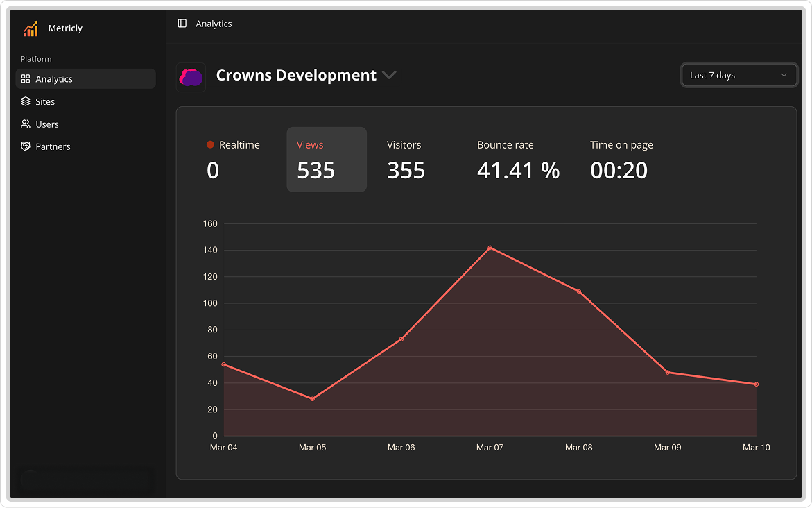Select the Time on page metric
This screenshot has width=812, height=508.
(x=621, y=159)
